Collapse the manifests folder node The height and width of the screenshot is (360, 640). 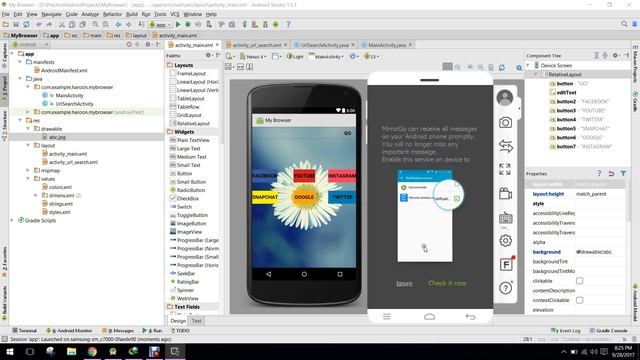coord(20,62)
